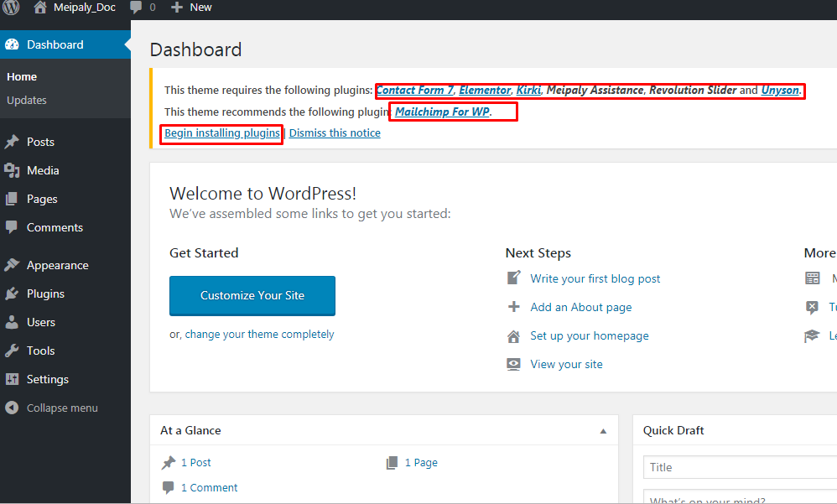Go to Updates submenu item

coord(27,101)
